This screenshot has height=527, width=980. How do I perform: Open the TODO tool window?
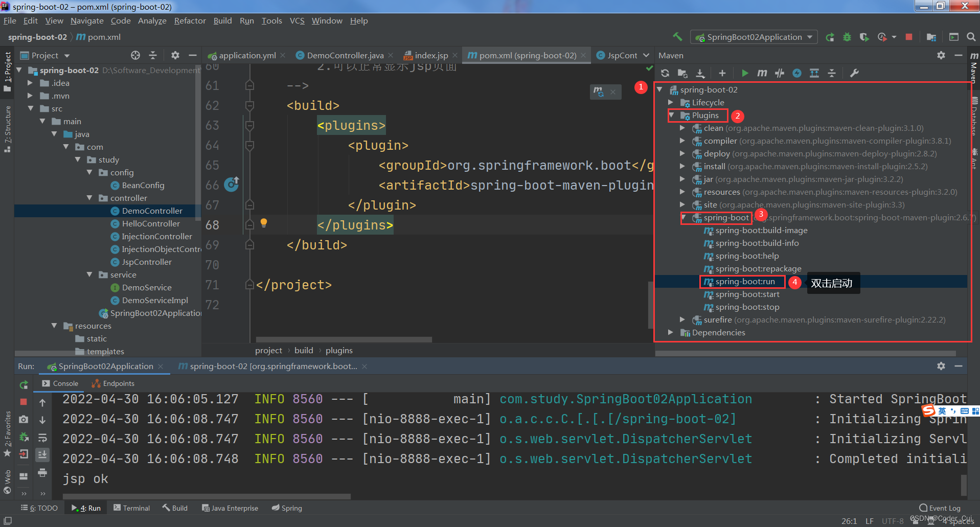click(39, 508)
